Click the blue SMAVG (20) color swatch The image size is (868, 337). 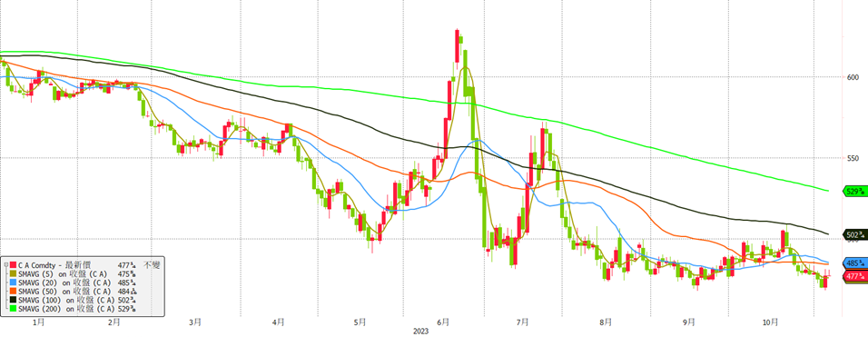coord(13,282)
